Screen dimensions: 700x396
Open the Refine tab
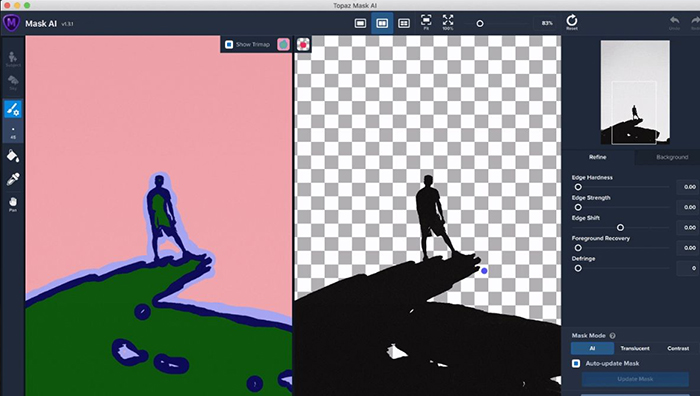(x=597, y=157)
